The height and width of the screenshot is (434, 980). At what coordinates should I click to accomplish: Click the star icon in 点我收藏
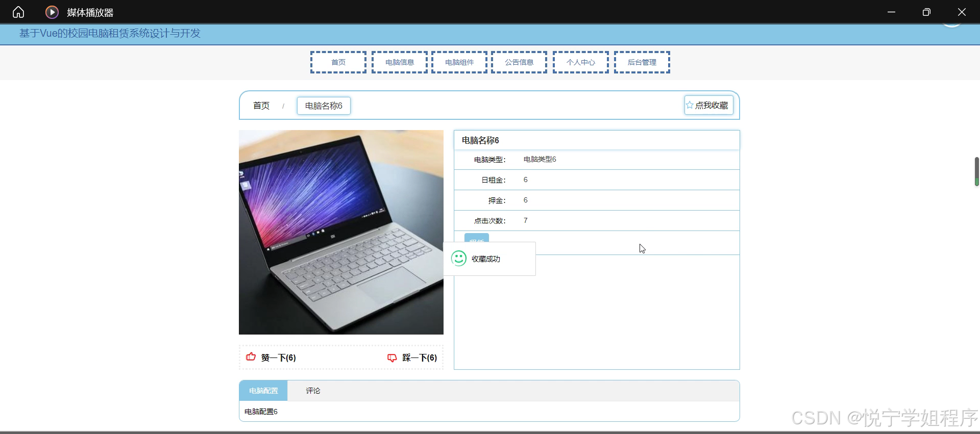click(690, 105)
